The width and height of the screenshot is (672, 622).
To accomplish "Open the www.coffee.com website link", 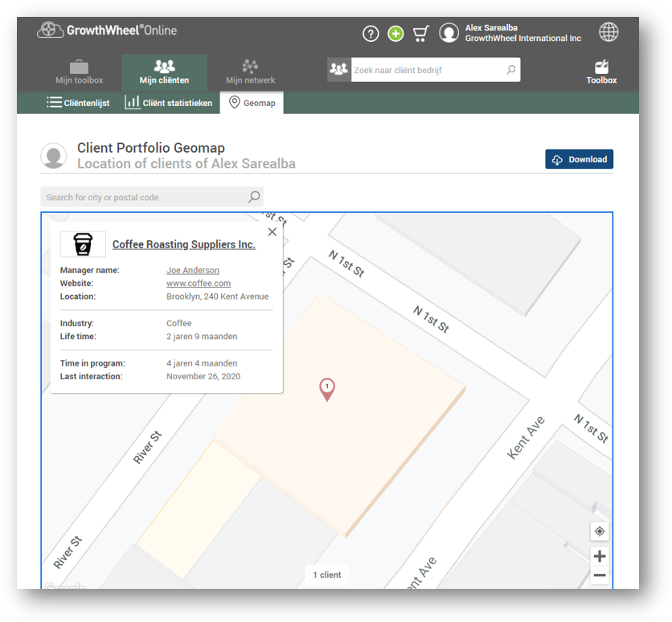I will pyautogui.click(x=199, y=283).
